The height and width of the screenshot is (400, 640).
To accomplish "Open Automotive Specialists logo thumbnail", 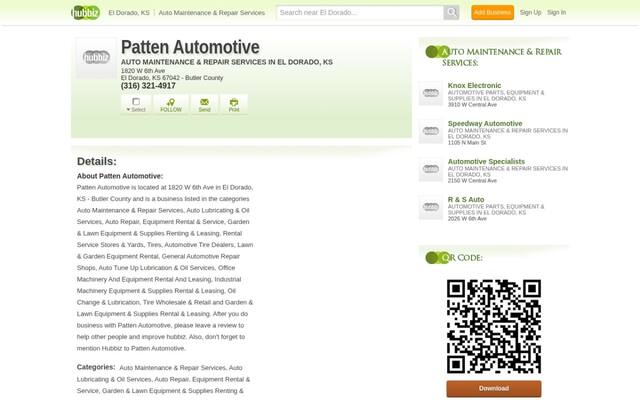I will (x=431, y=169).
